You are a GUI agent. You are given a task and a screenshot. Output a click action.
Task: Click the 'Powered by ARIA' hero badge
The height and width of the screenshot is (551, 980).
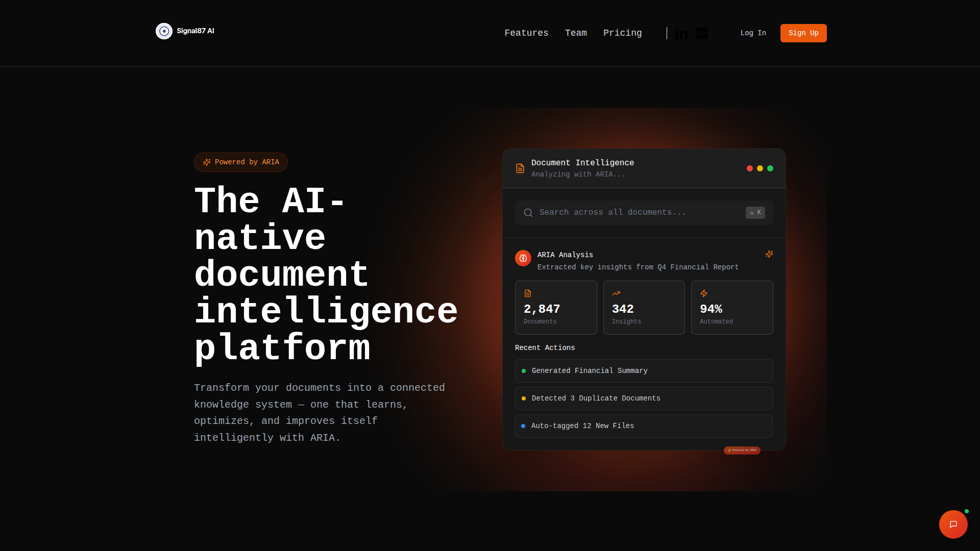(240, 162)
